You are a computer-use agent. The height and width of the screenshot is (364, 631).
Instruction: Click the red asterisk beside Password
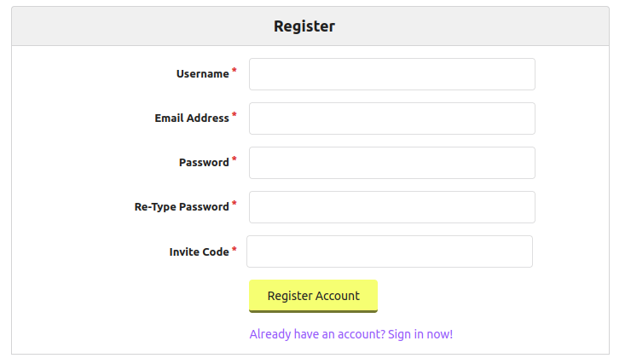[x=234, y=160]
